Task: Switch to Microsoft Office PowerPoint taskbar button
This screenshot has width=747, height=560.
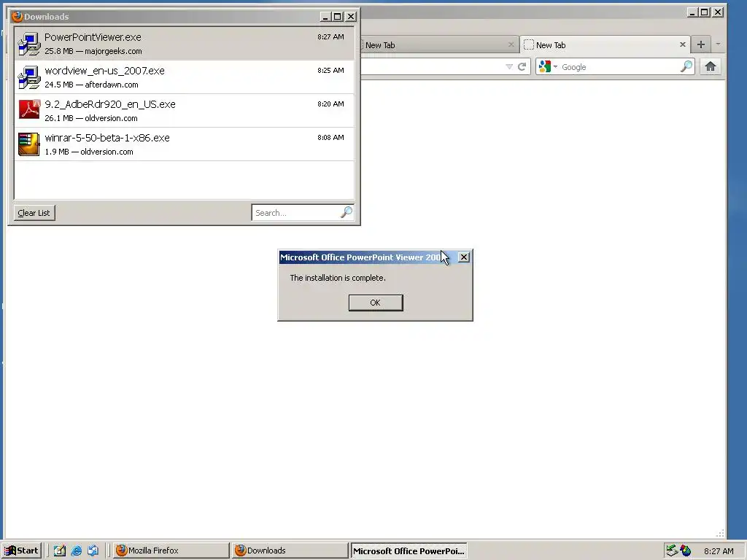Action: (409, 551)
